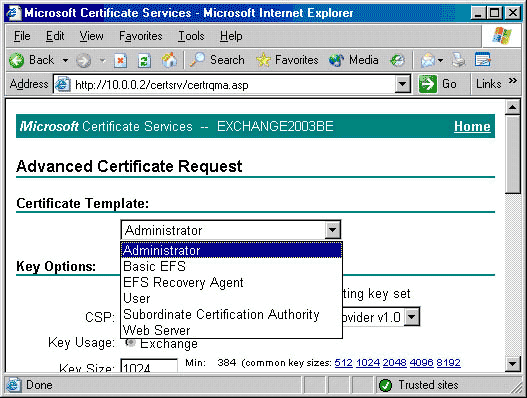Click the 512 key size link
Viewport: 527px width, 398px height.
click(x=343, y=363)
